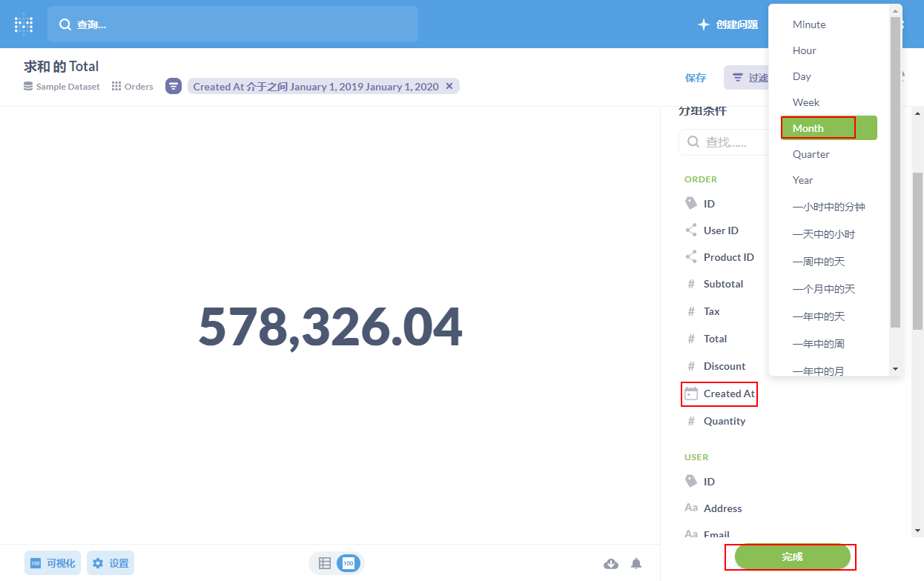Click dropdown scrollbar down arrow

coord(895,368)
